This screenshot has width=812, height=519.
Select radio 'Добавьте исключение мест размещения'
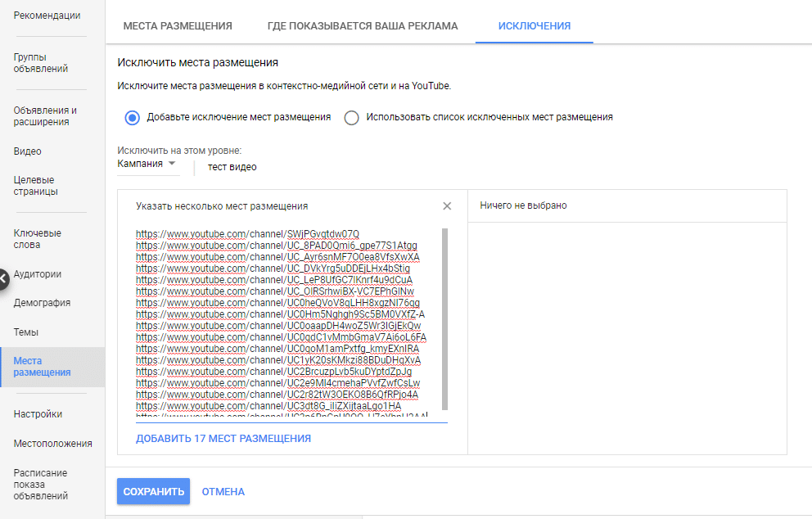click(132, 118)
